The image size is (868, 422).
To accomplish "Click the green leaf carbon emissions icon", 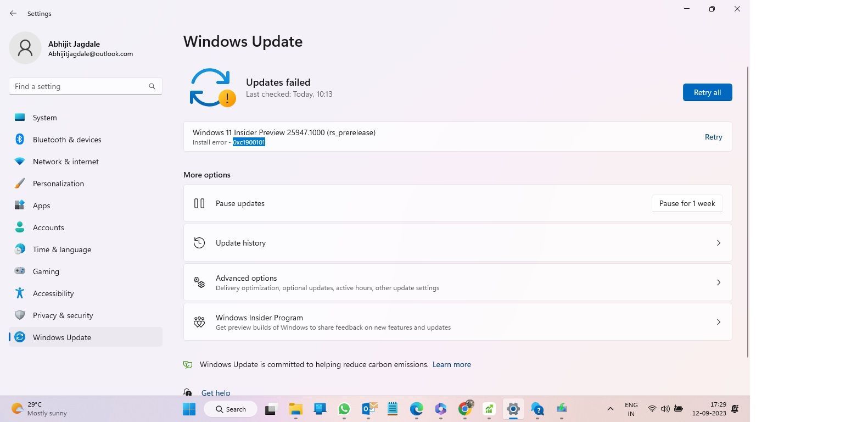I will pos(188,364).
